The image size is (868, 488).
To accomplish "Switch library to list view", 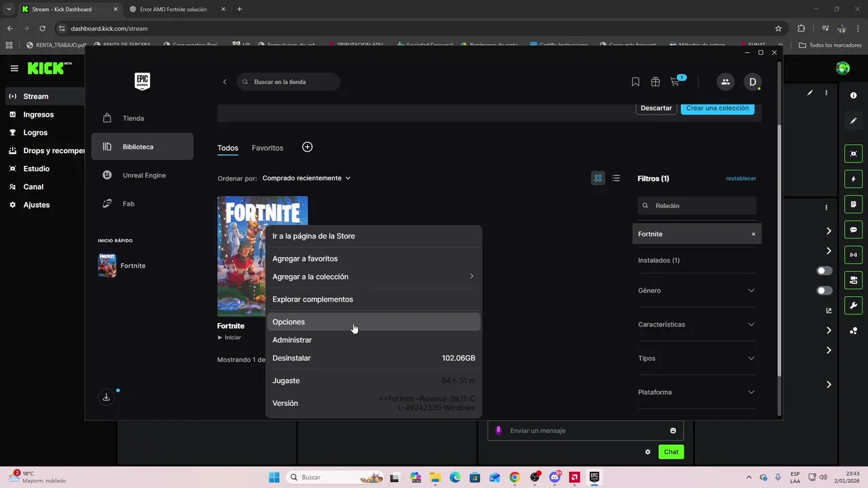I will 616,178.
